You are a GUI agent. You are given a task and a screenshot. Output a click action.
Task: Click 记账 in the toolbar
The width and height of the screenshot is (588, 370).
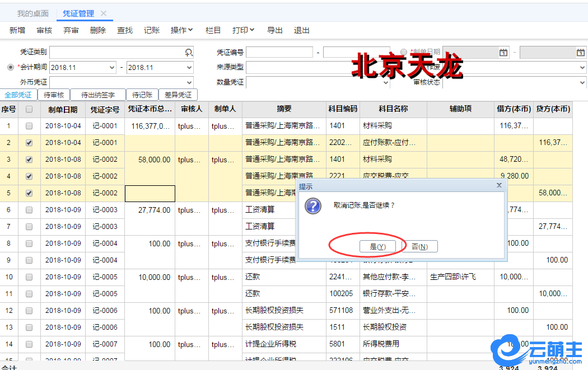point(152,30)
